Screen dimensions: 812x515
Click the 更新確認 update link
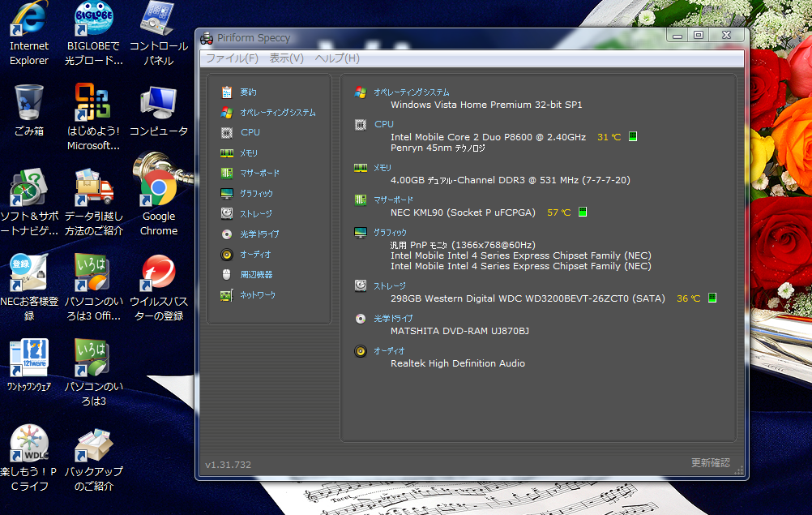tap(711, 462)
